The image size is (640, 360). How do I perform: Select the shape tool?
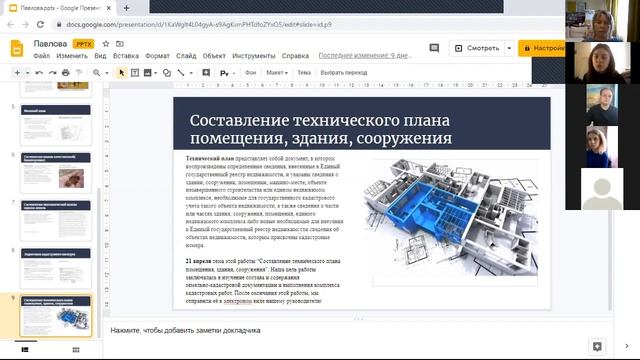tap(167, 73)
